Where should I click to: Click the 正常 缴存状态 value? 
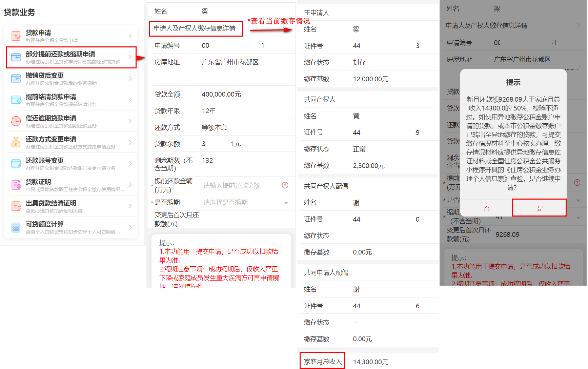tap(359, 149)
